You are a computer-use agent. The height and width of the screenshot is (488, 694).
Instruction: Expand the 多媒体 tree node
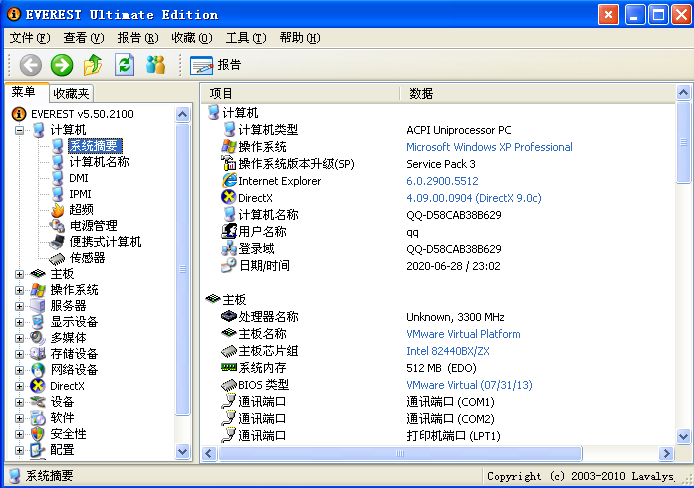pyautogui.click(x=19, y=338)
